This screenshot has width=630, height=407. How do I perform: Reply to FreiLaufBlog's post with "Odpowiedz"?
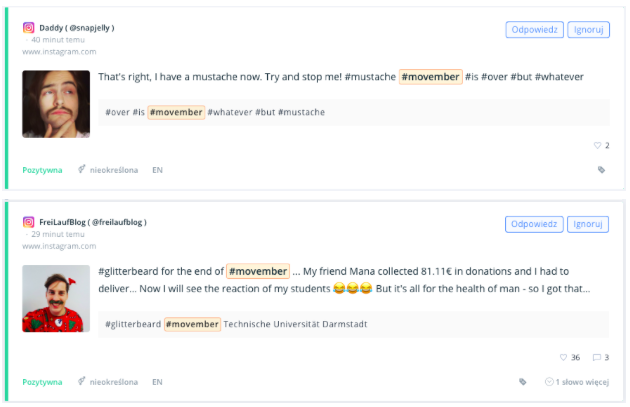(x=533, y=224)
